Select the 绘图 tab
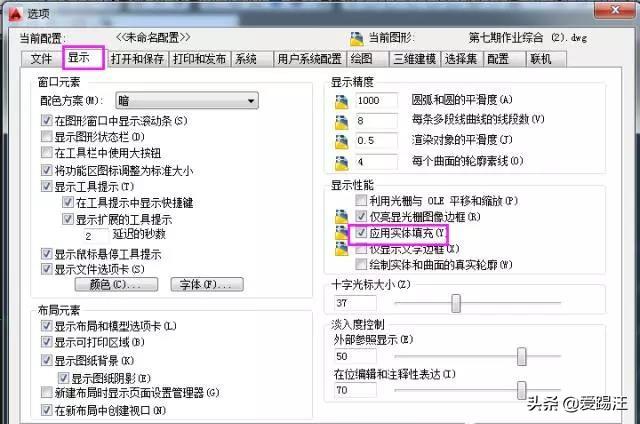640x424 pixels. point(367,59)
